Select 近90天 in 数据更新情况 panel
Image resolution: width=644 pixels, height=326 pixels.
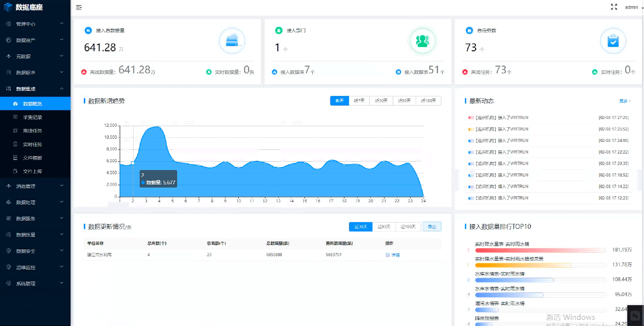pyautogui.click(x=384, y=227)
